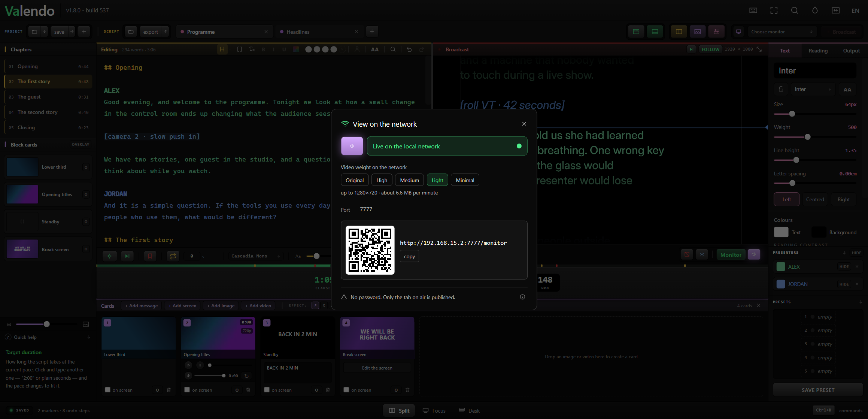Switch to the Headlines script tab
868x419 pixels.
pos(319,32)
